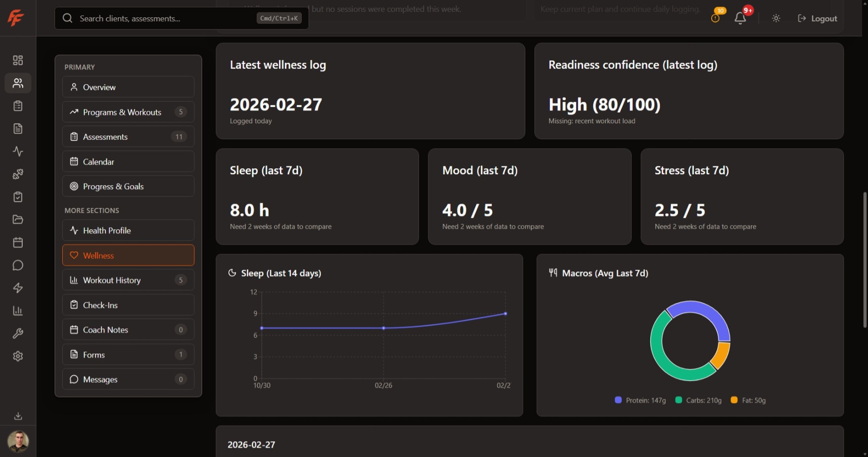This screenshot has width=868, height=457.
Task: Click the Logout button
Action: pyautogui.click(x=818, y=18)
